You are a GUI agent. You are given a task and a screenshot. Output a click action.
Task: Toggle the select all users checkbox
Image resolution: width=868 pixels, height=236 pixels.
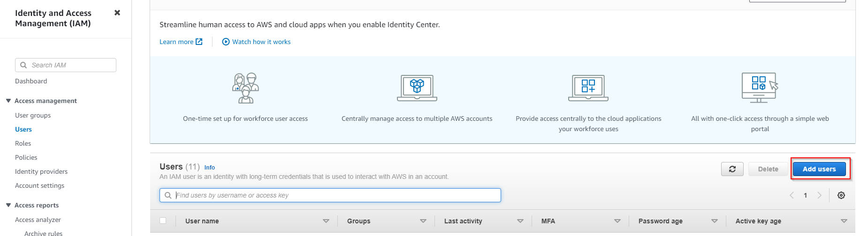[163, 221]
